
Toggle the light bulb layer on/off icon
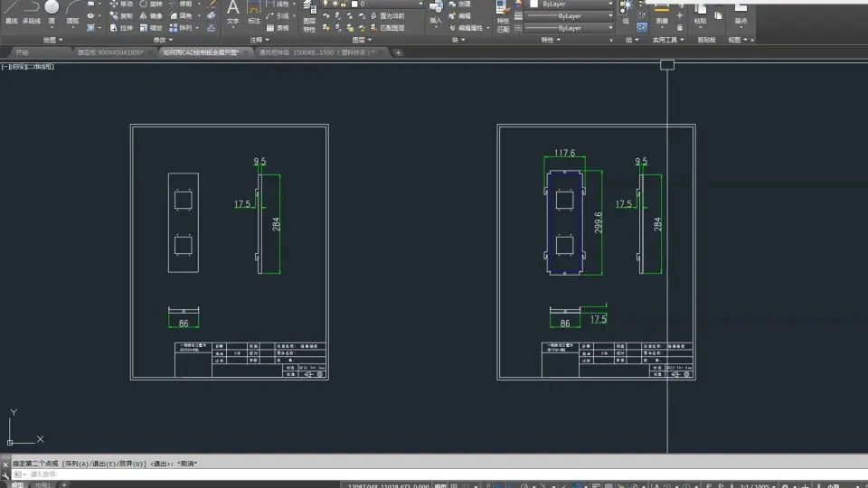[325, 4]
